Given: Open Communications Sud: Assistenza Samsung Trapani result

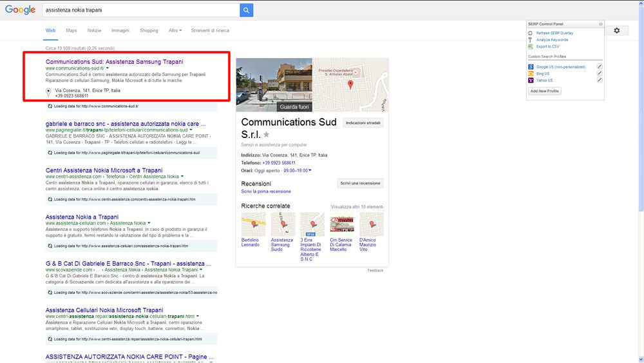Looking at the screenshot, I should (114, 62).
